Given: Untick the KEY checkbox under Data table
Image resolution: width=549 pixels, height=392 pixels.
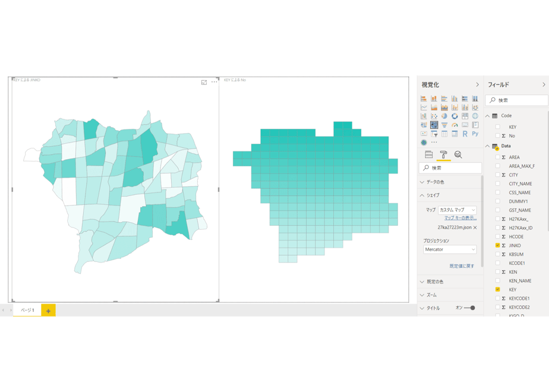Looking at the screenshot, I should click(x=497, y=289).
